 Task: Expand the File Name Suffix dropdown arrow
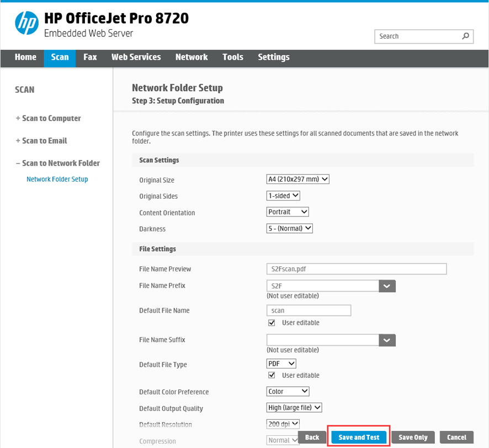[x=387, y=340]
